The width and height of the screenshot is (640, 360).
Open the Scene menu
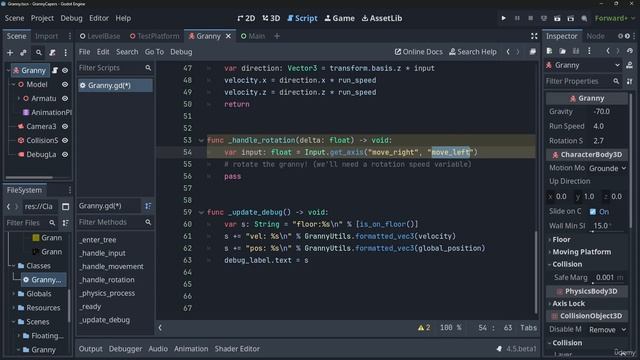pyautogui.click(x=14, y=18)
